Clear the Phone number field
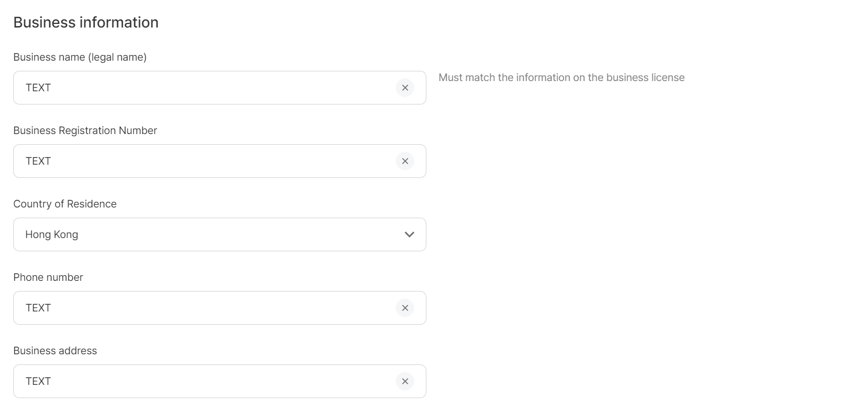868x419 pixels. coord(405,308)
